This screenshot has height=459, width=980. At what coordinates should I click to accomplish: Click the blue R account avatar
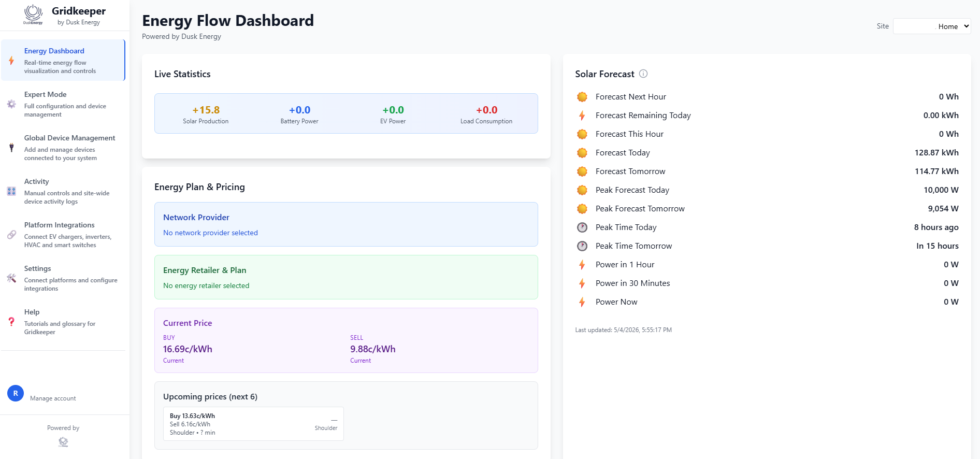pos(16,393)
